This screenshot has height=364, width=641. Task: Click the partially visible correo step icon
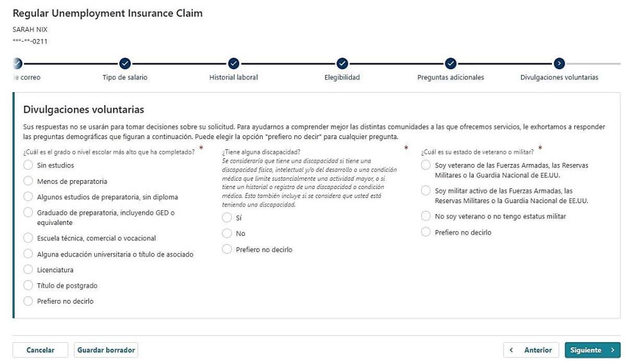(17, 63)
